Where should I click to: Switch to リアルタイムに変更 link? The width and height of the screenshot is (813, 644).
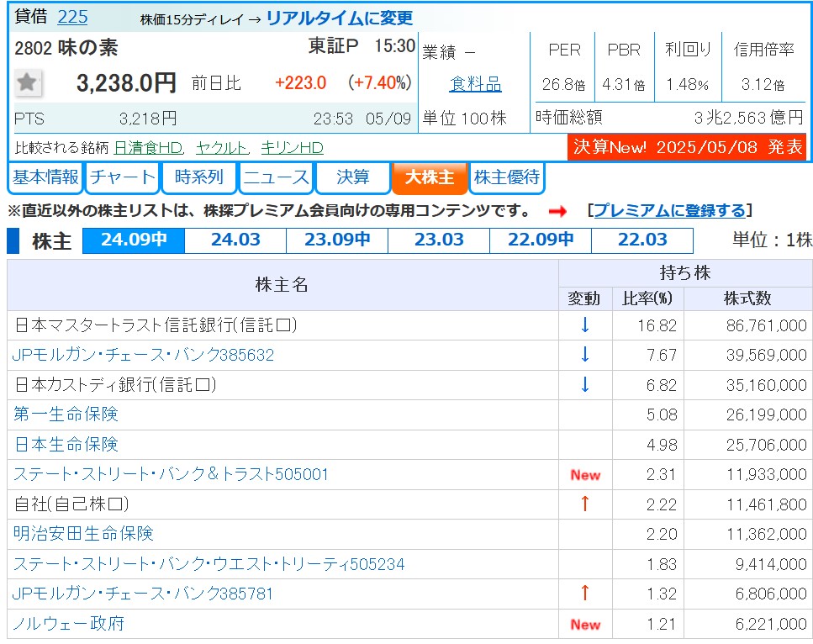340,18
